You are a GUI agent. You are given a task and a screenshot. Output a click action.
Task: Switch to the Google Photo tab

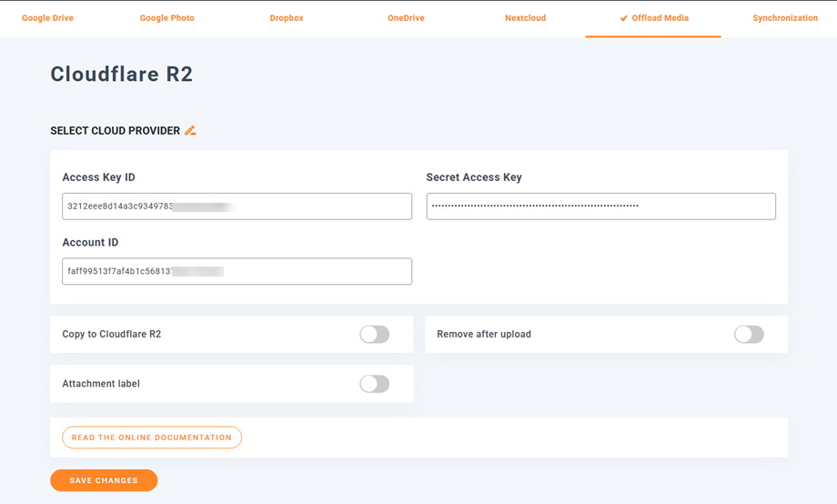click(x=167, y=18)
